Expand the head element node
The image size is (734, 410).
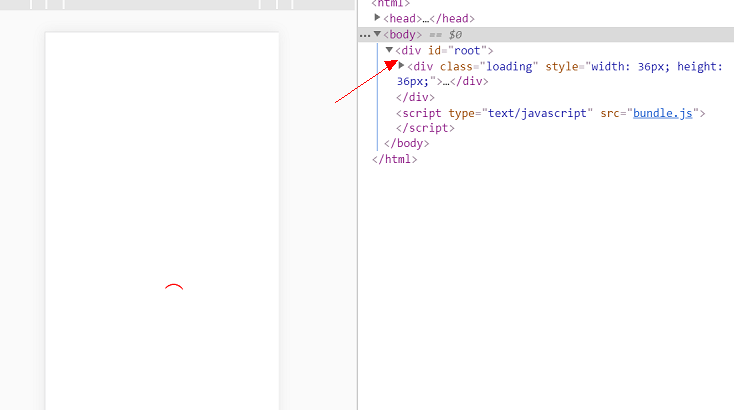click(377, 18)
